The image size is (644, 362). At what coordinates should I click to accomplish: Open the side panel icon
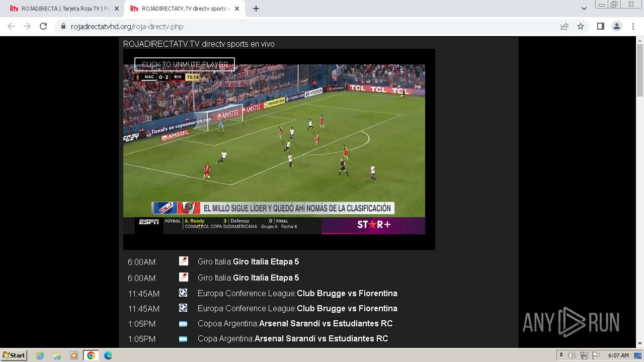[x=600, y=27]
